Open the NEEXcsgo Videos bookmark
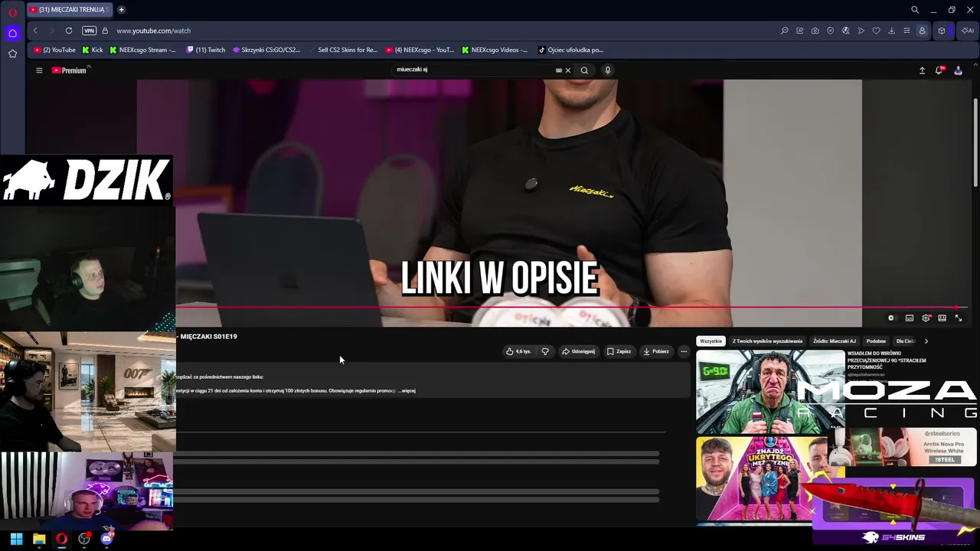The height and width of the screenshot is (551, 980). point(495,50)
